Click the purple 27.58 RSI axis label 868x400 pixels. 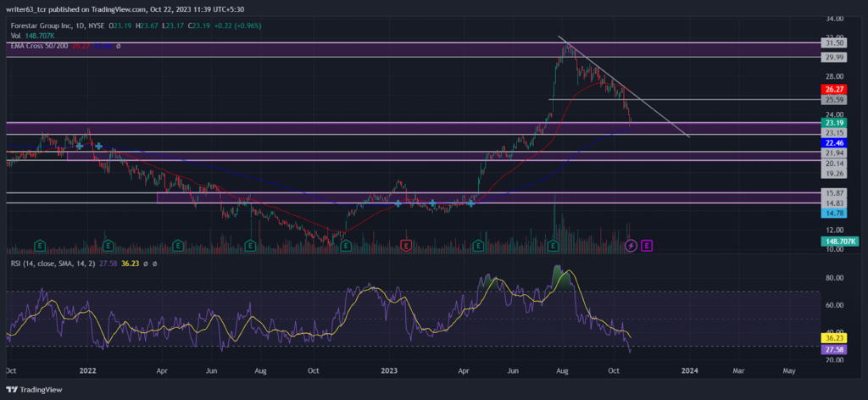pos(832,350)
